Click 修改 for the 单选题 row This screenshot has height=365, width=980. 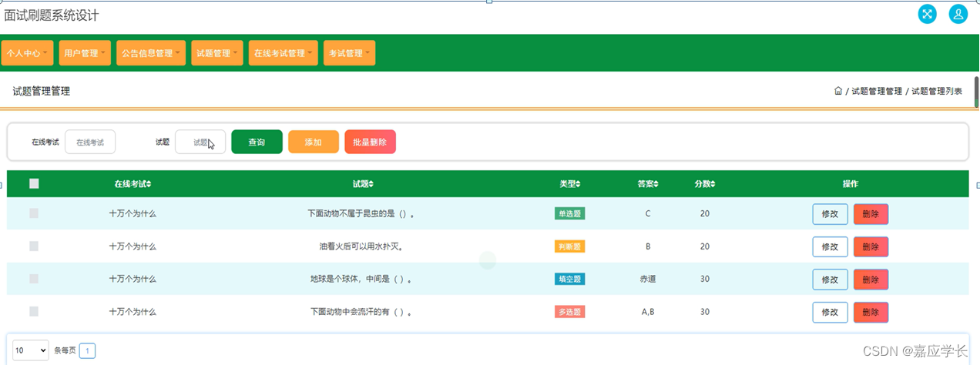point(830,214)
